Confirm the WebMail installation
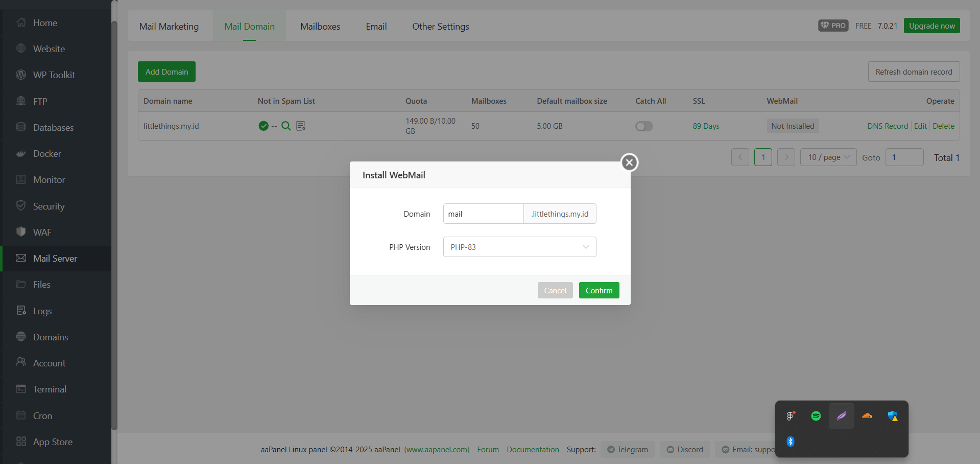980x464 pixels. click(x=599, y=290)
